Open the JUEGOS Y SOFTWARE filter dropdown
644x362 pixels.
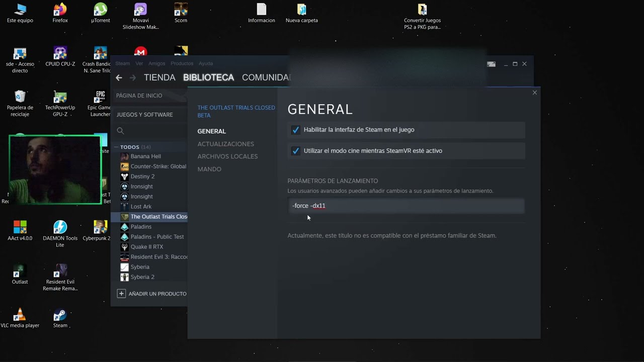click(x=149, y=115)
